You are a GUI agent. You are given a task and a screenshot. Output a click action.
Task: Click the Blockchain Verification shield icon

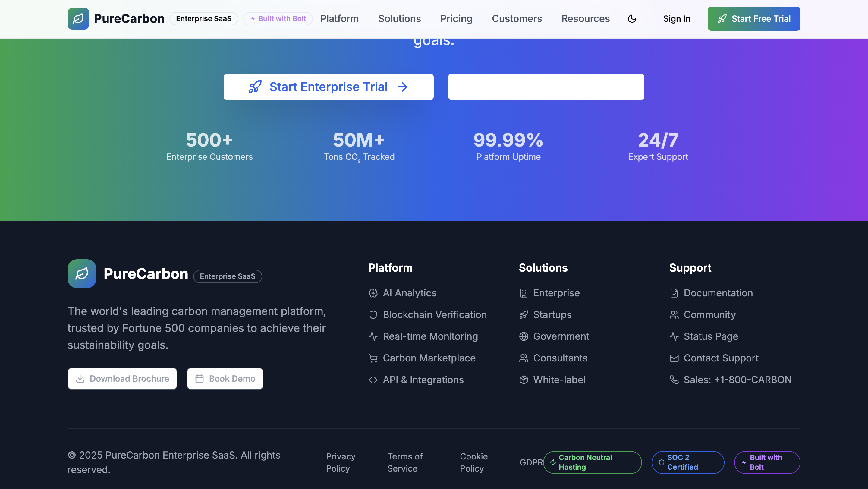[x=373, y=314]
